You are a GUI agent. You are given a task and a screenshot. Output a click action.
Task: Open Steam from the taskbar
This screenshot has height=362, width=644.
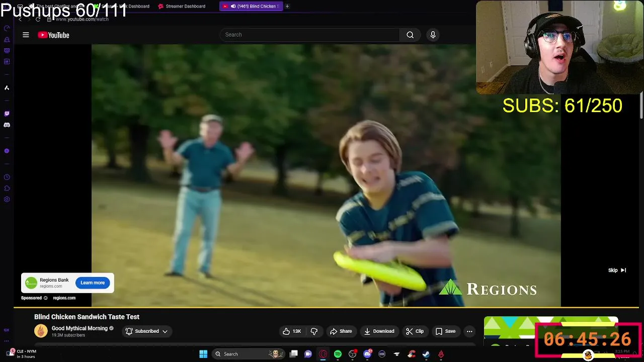pyautogui.click(x=426, y=354)
